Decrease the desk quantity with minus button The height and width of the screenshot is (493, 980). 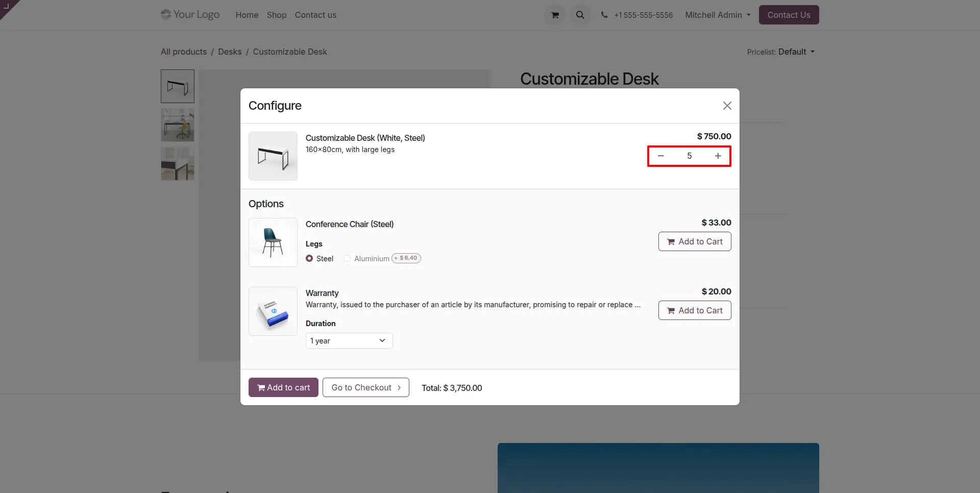(660, 156)
